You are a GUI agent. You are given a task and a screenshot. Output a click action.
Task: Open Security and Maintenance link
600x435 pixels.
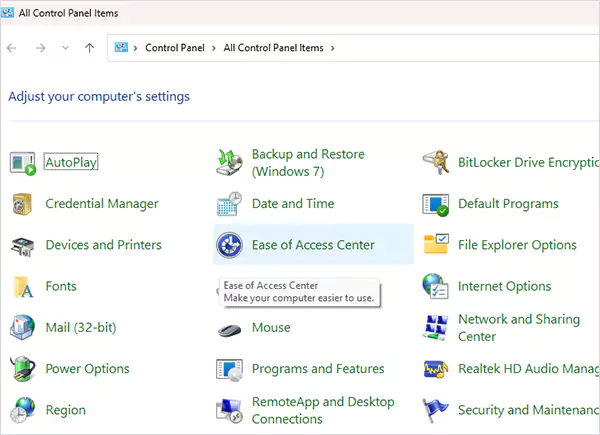coord(528,410)
